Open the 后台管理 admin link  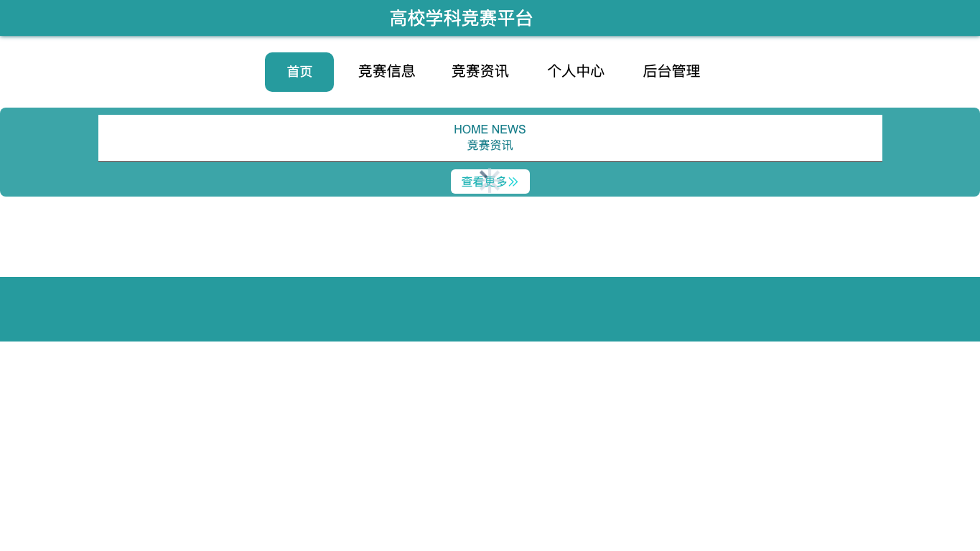click(x=671, y=72)
